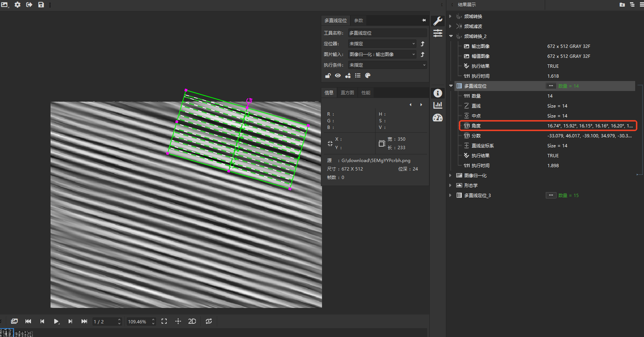This screenshot has height=337, width=644.
Task: Click the export arrow icon in top toolbar
Action: pyautogui.click(x=29, y=5)
